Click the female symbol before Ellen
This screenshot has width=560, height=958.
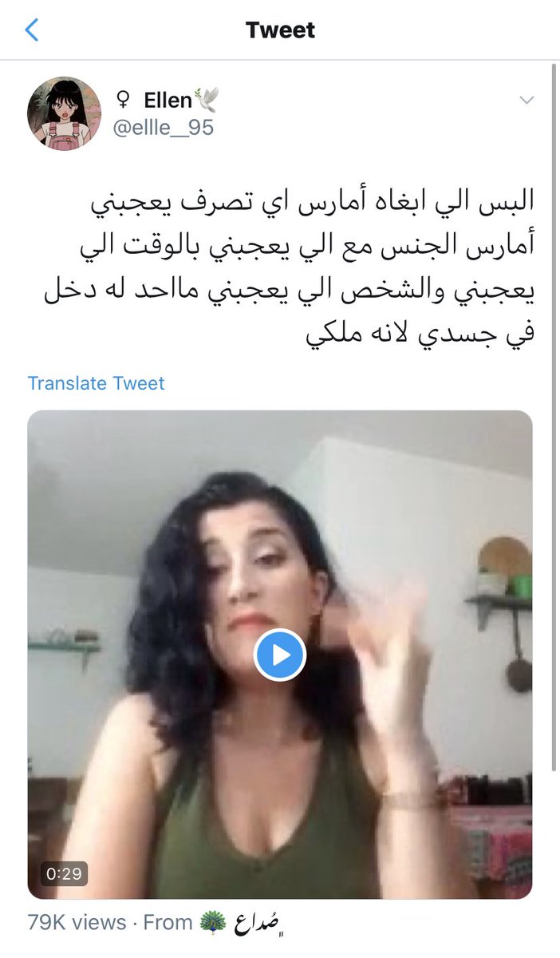[124, 101]
